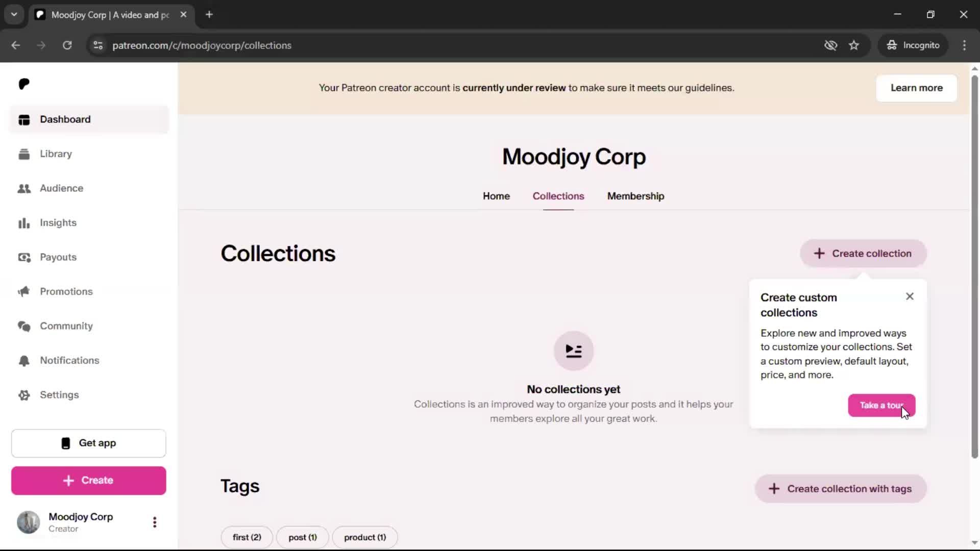Switch to the Membership tab

click(x=635, y=196)
